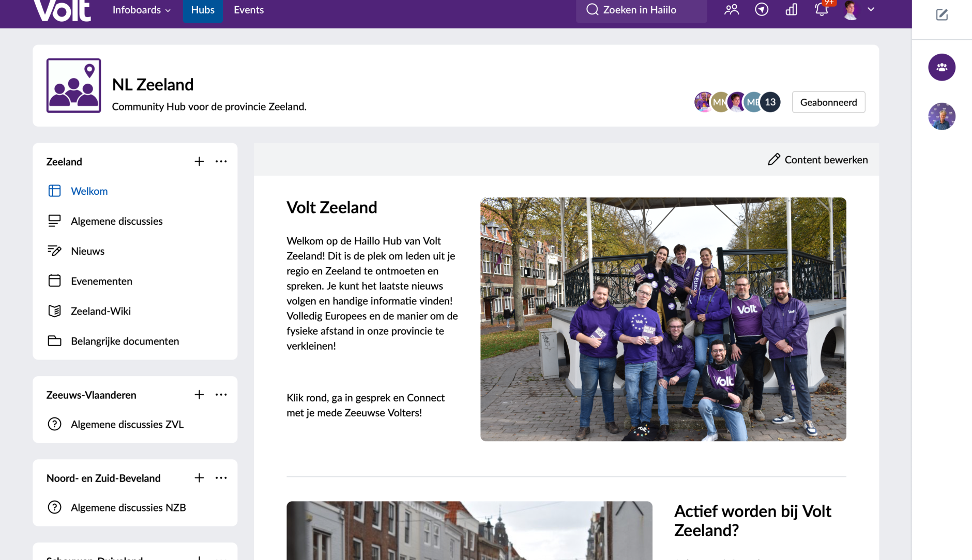Open the purple community chat bubble on right sidebar
Screen dimensions: 972x560
pyautogui.click(x=942, y=67)
